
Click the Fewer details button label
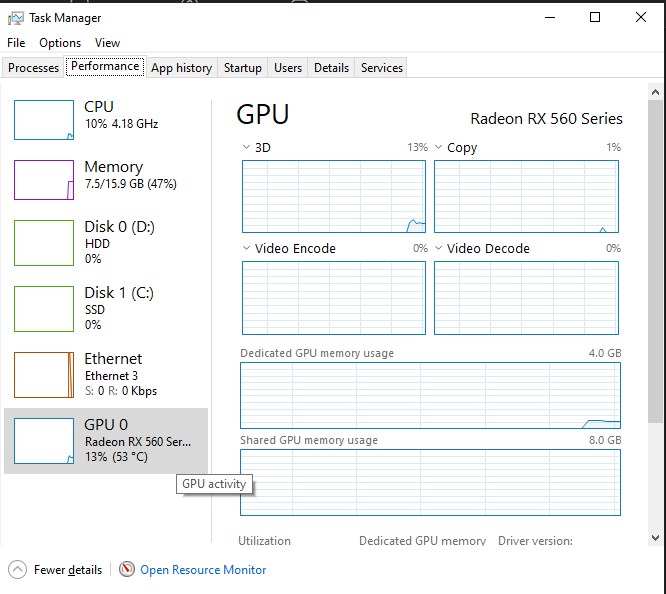68,570
